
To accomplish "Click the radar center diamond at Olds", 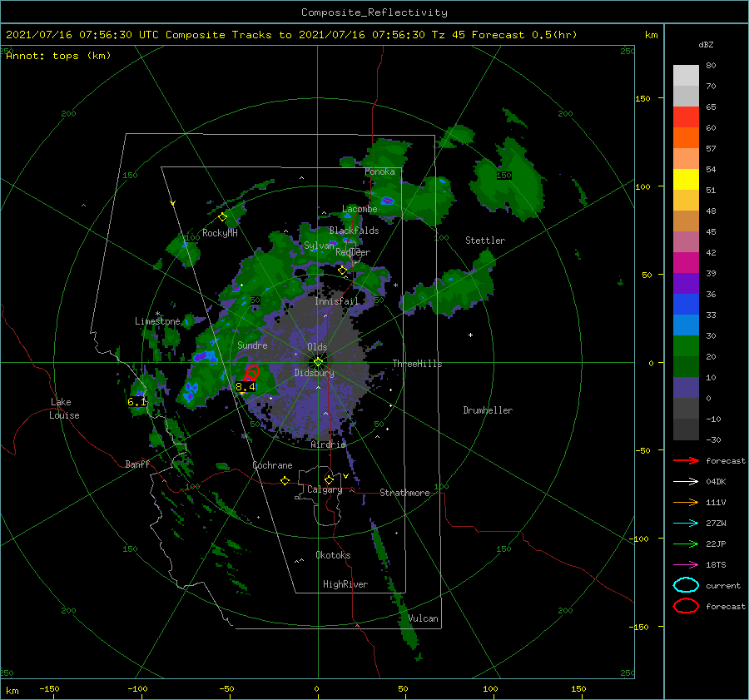I will (318, 362).
